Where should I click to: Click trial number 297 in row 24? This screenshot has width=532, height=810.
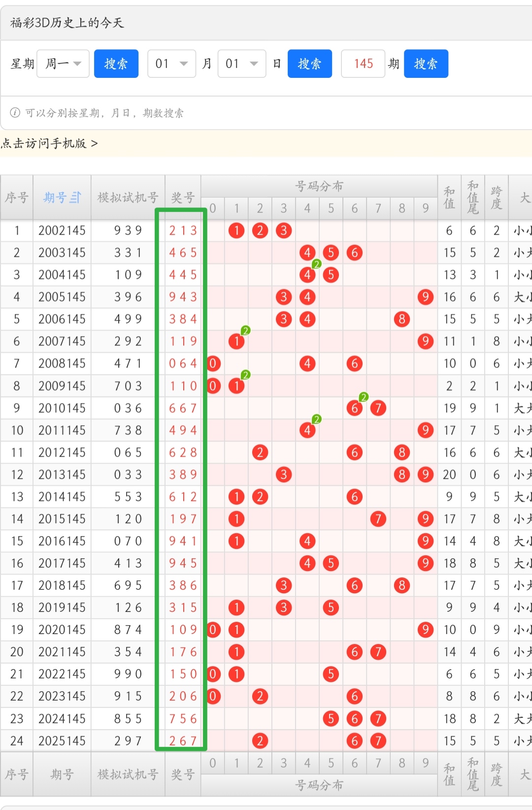[x=128, y=741]
